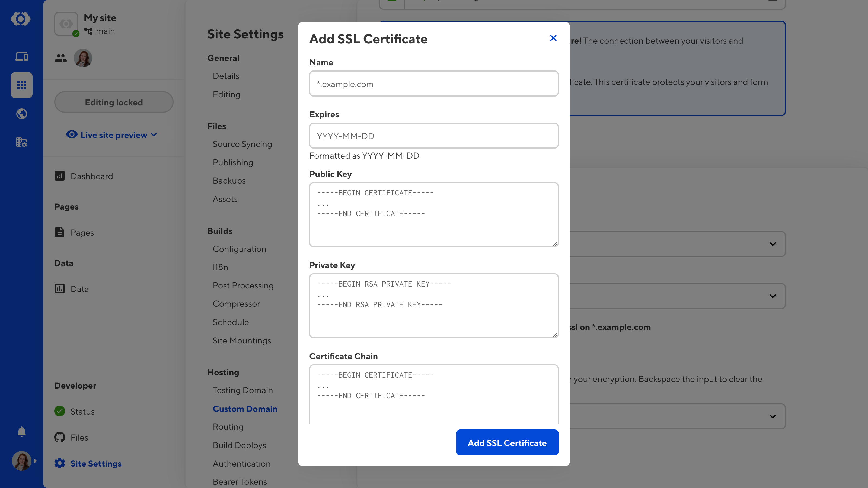Open the first background dropdown chevron
The image size is (868, 488).
(x=773, y=244)
